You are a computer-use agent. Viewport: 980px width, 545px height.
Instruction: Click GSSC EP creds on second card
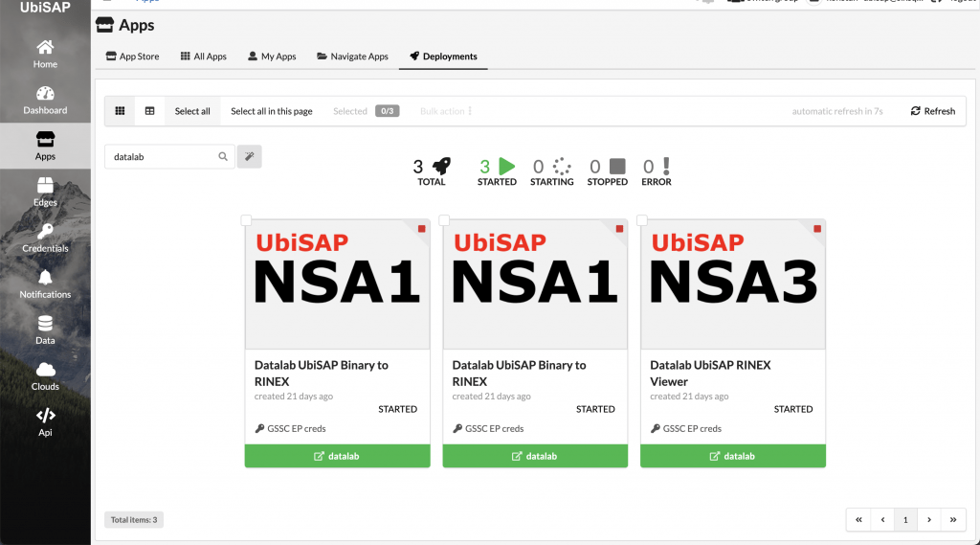488,428
